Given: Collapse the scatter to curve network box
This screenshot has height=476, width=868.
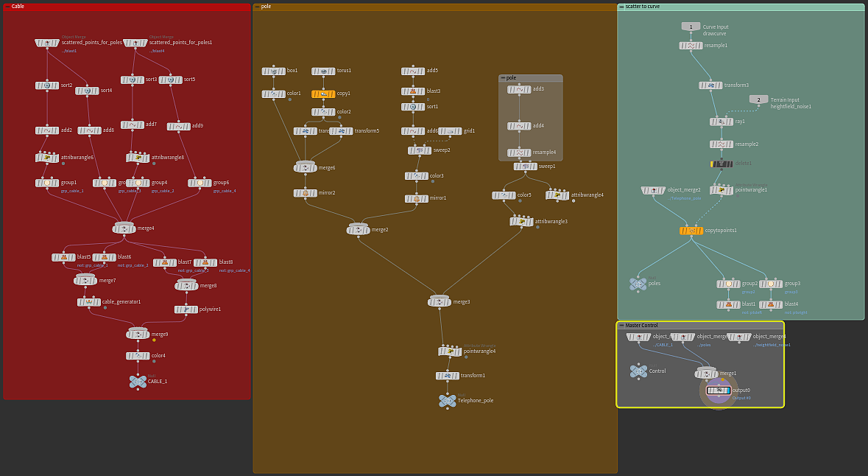Looking at the screenshot, I should (x=621, y=7).
